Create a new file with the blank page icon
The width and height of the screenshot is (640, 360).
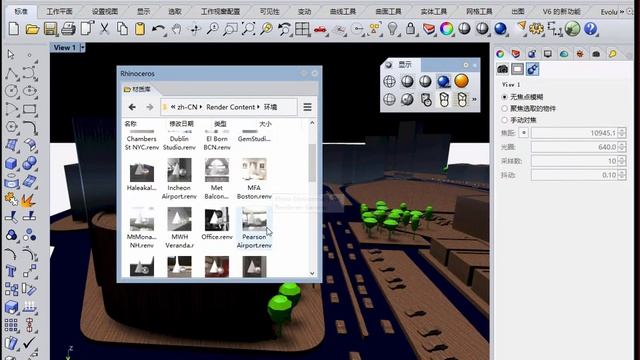[x=13, y=29]
